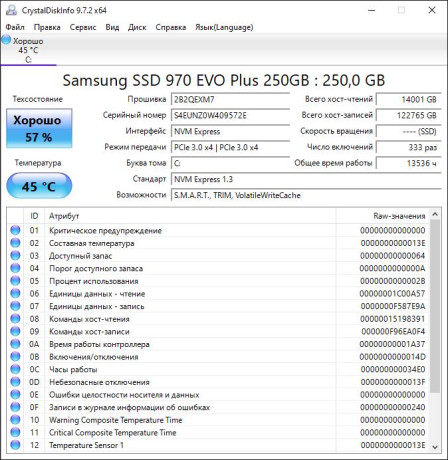Click the Хорошо 57 % health status button
This screenshot has height=460, width=448.
tap(39, 128)
